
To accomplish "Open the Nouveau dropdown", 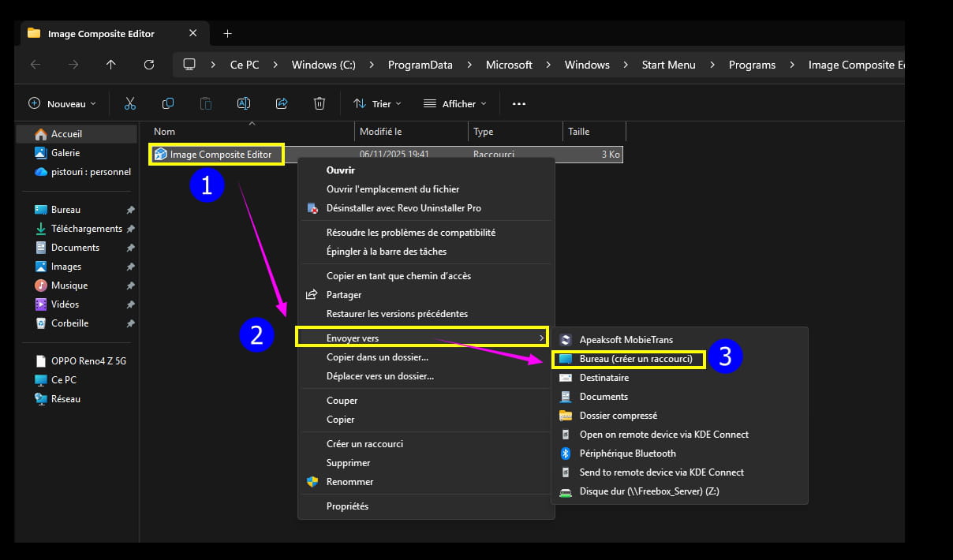I will [62, 103].
